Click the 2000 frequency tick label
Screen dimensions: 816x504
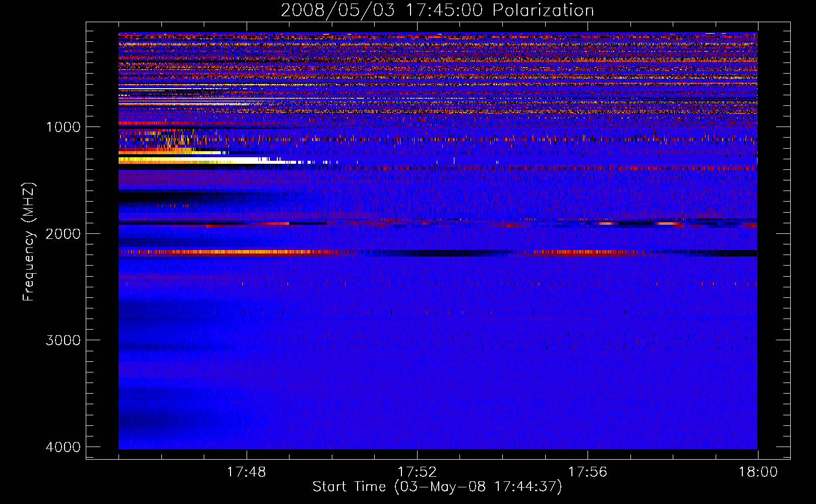[63, 233]
